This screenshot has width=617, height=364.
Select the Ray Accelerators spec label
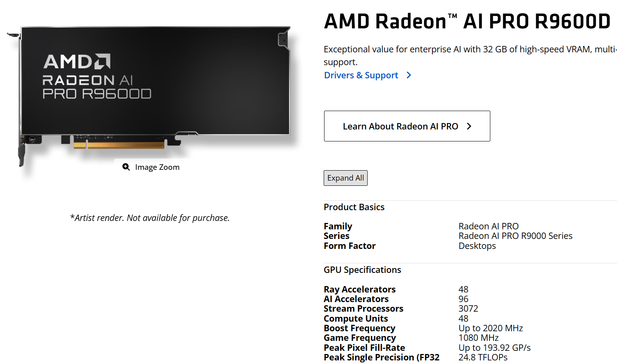click(359, 289)
